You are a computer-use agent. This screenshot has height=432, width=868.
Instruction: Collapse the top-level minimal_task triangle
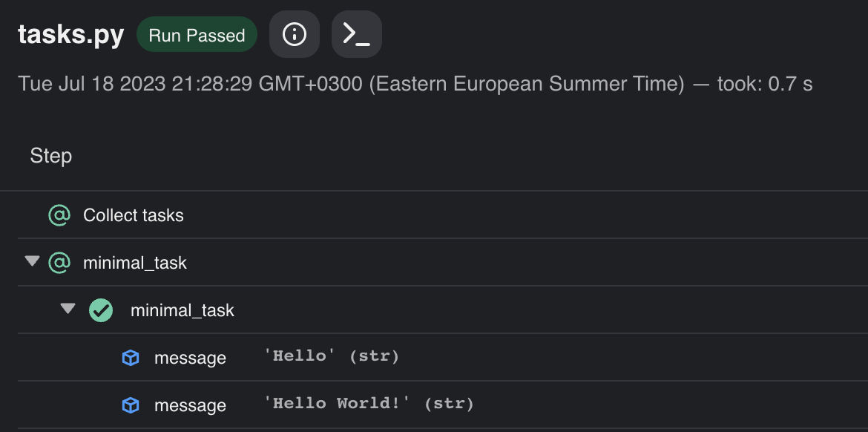tap(33, 261)
